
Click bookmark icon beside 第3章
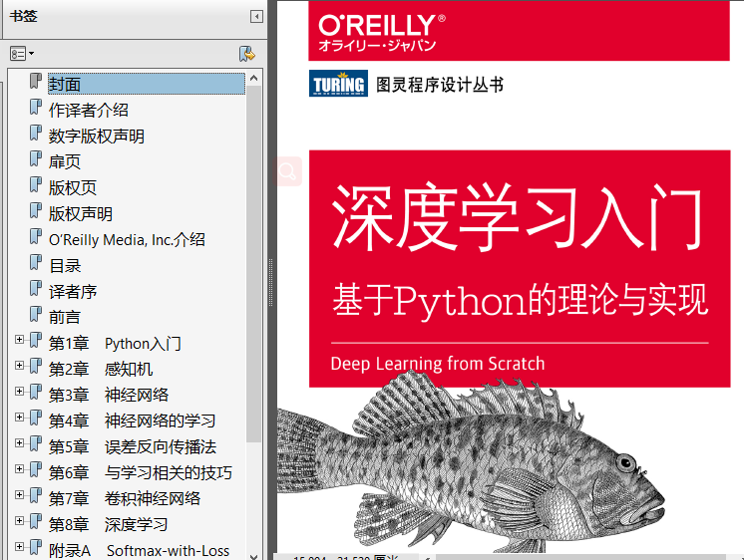point(36,392)
